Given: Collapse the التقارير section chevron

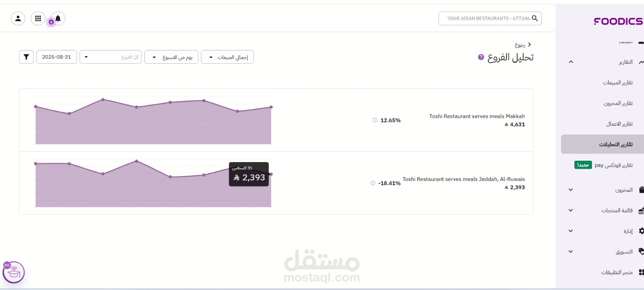Looking at the screenshot, I should (x=571, y=62).
